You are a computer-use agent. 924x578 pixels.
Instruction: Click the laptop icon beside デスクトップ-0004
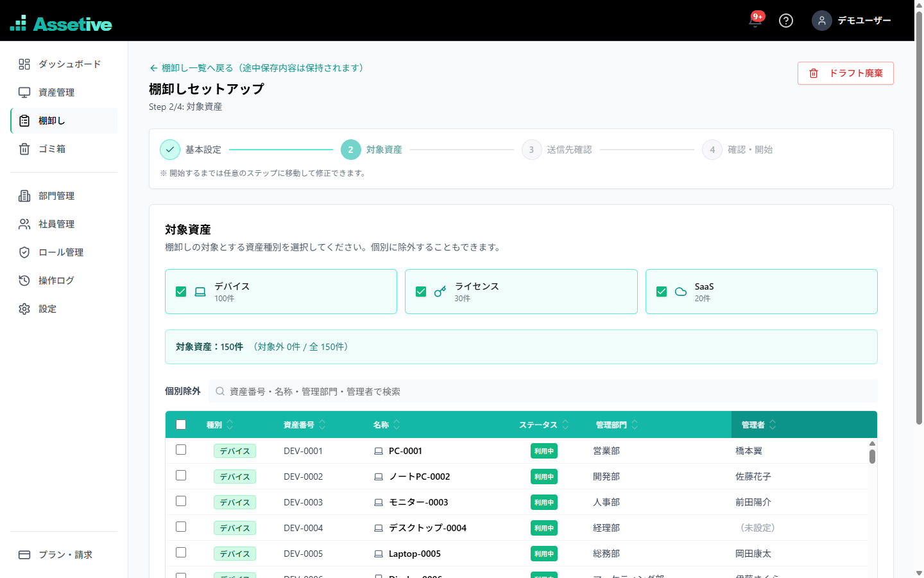[379, 529]
